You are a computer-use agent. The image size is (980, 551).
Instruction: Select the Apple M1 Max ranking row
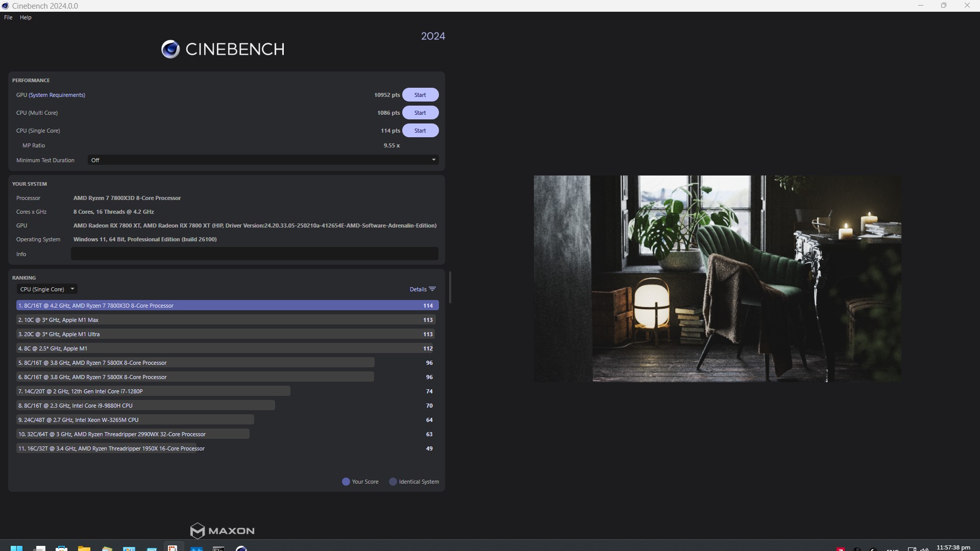(228, 320)
